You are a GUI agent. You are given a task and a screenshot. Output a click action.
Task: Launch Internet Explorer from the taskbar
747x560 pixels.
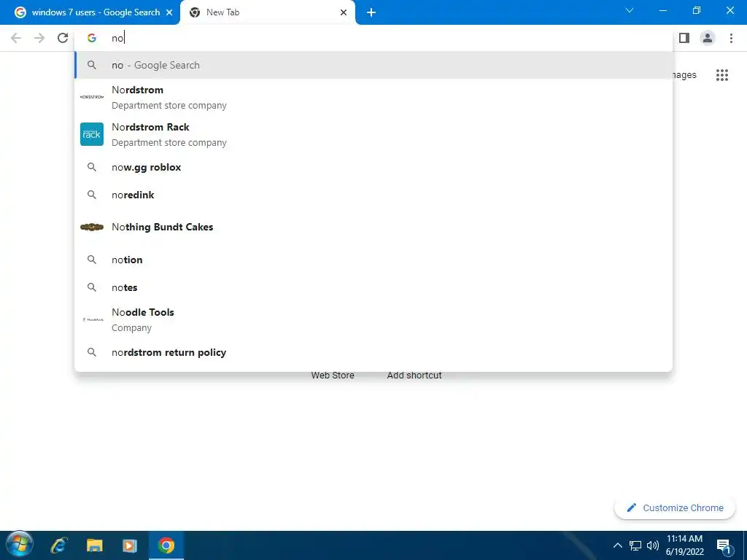click(59, 545)
